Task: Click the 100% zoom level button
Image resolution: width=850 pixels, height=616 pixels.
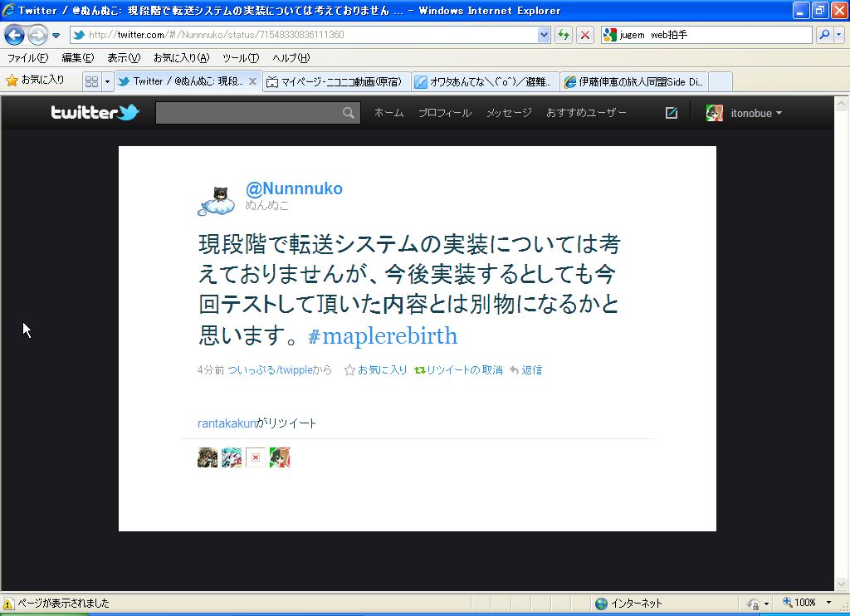Action: (799, 603)
